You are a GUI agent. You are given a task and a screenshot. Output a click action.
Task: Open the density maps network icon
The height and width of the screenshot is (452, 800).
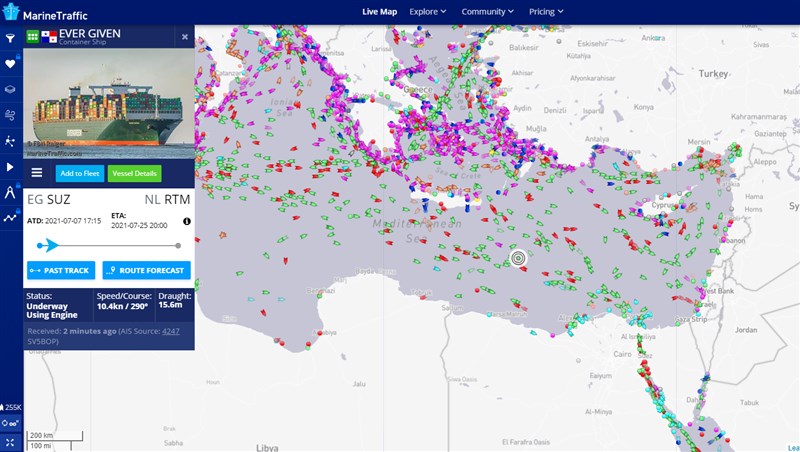(10, 141)
